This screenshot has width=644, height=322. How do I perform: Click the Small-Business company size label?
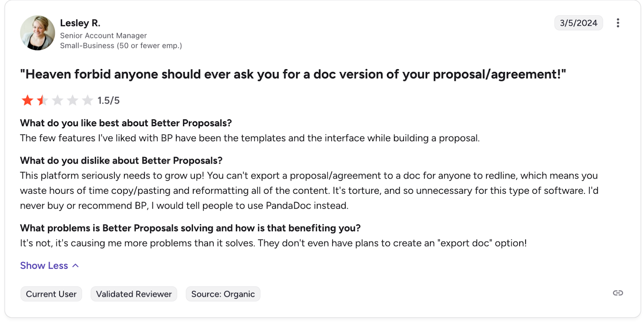click(120, 45)
